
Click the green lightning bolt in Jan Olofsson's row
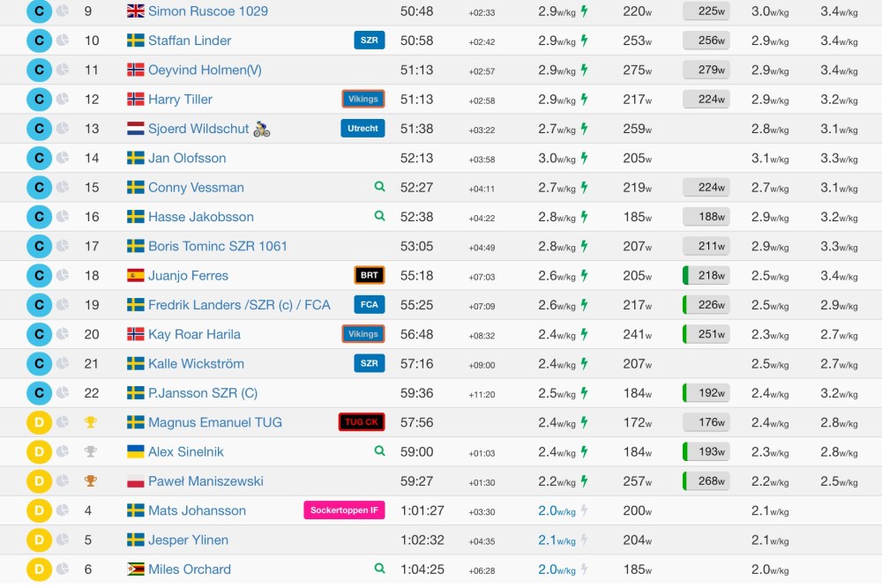click(584, 158)
